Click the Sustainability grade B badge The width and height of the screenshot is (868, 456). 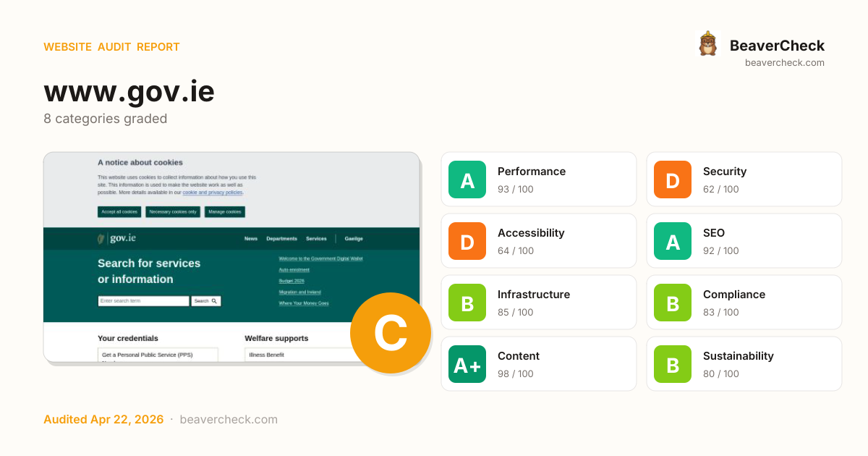click(673, 364)
